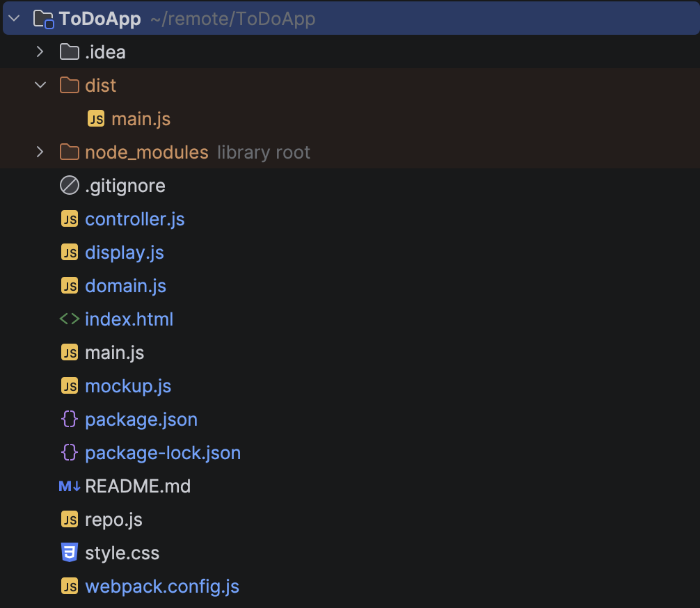
Task: Click the ToDoApp project folder icon
Action: coord(43,19)
